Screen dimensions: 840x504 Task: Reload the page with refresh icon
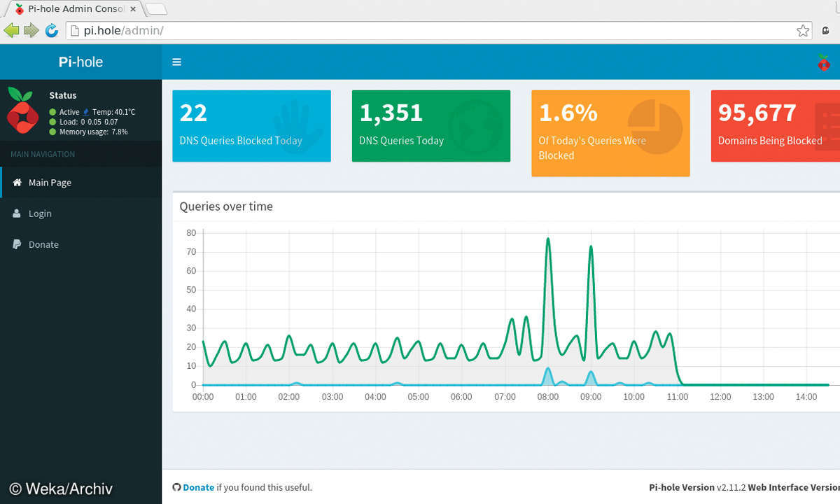point(51,30)
